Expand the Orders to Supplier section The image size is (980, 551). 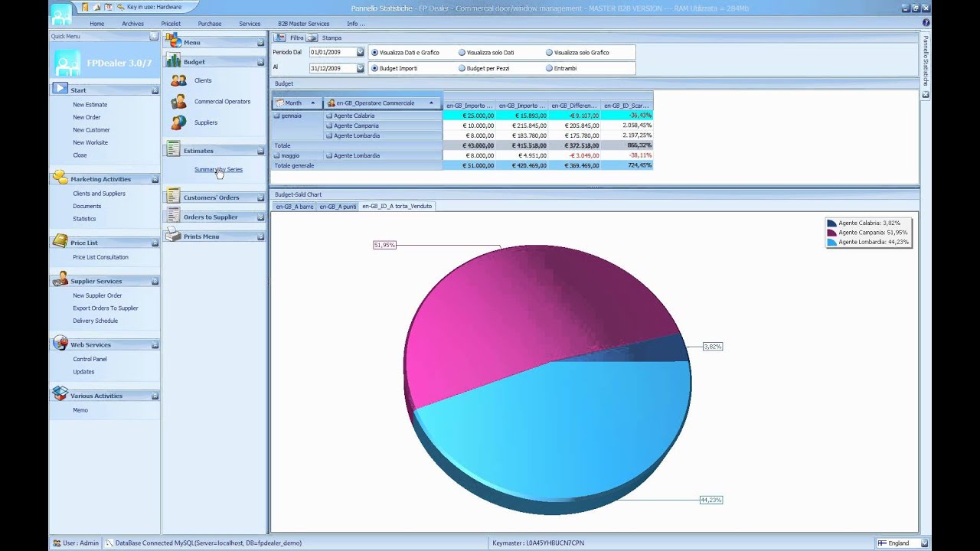(260, 217)
